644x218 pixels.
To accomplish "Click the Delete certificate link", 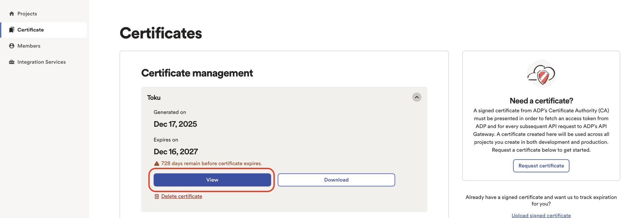I will tap(182, 196).
